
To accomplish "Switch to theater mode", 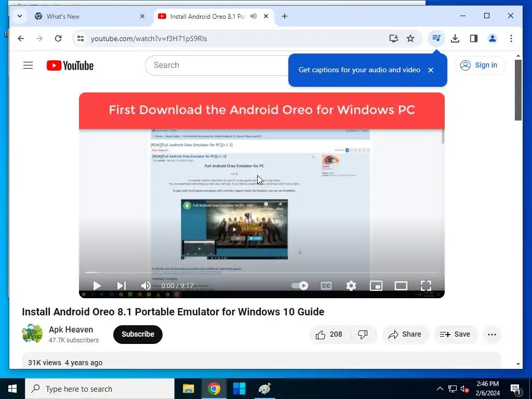I will (401, 286).
